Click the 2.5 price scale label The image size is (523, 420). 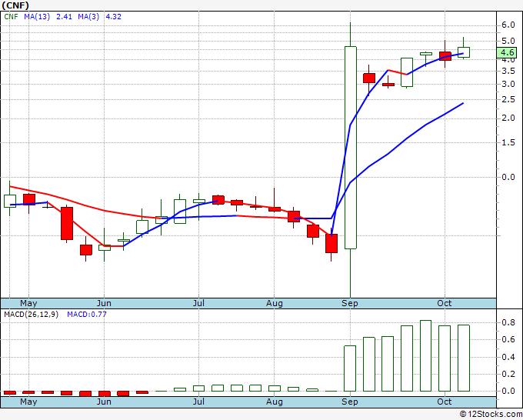[508, 99]
